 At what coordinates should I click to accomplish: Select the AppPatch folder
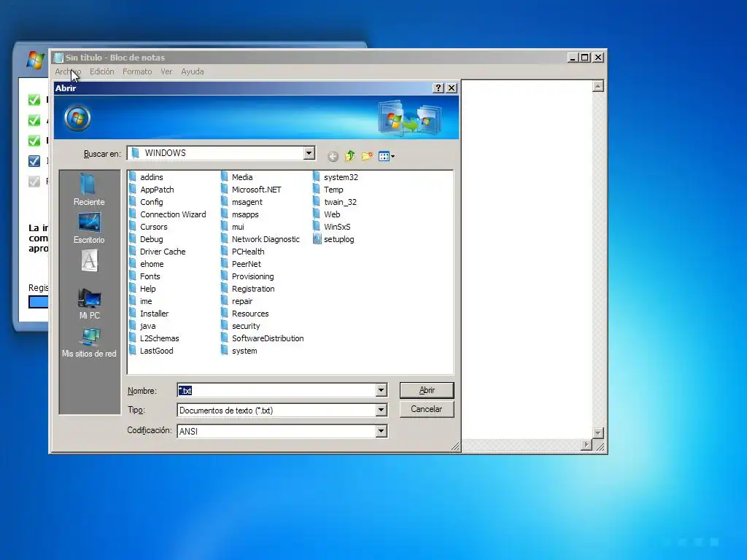[x=152, y=190]
